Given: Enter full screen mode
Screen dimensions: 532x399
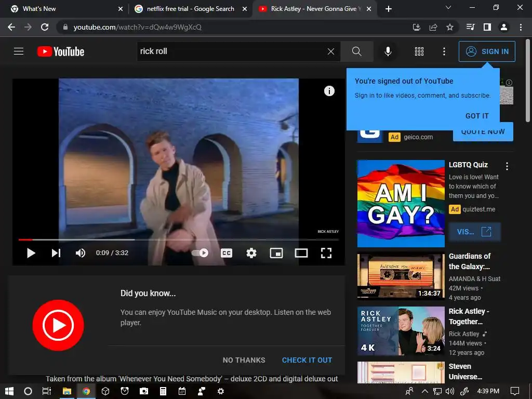Looking at the screenshot, I should tap(326, 253).
